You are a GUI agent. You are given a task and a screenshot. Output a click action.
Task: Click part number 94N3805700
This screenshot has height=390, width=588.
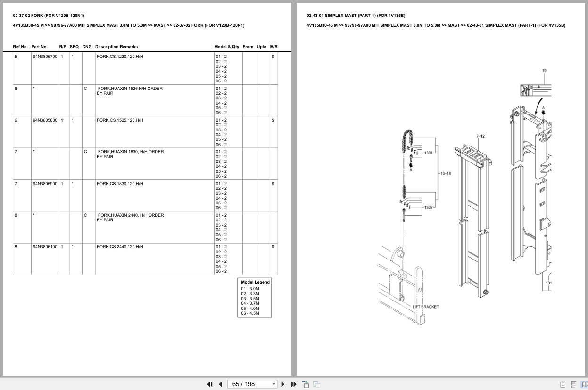coord(45,57)
